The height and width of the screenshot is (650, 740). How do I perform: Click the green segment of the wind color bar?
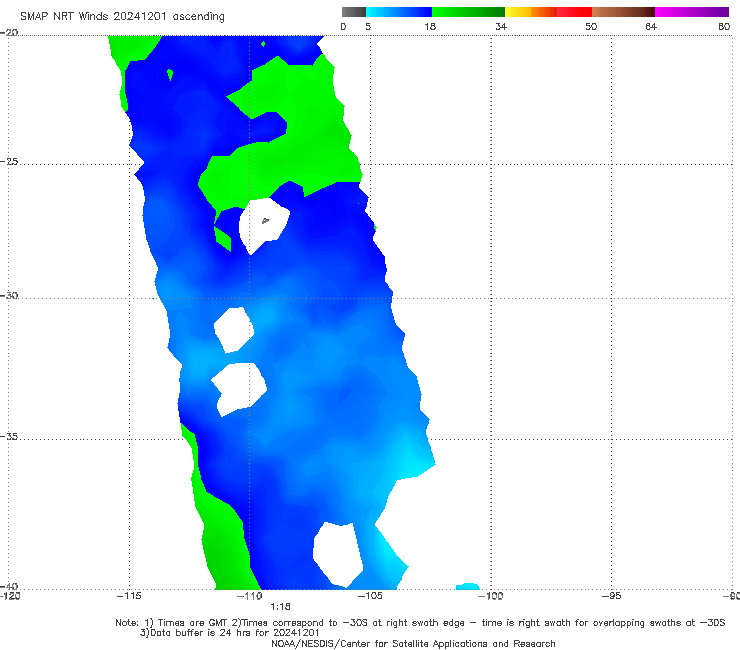click(468, 12)
